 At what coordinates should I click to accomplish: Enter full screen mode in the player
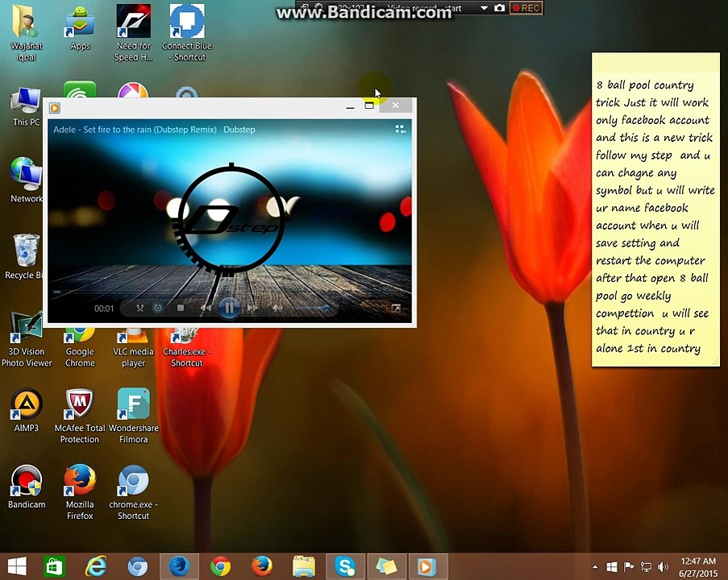(x=396, y=309)
